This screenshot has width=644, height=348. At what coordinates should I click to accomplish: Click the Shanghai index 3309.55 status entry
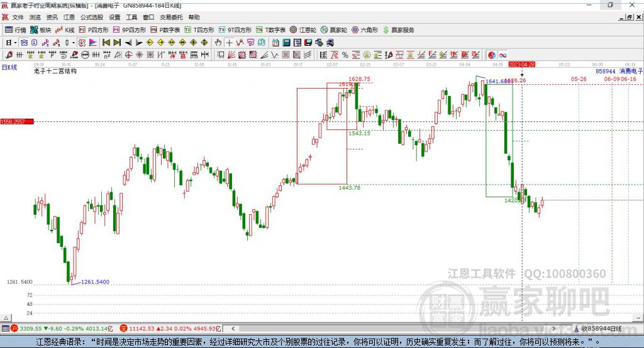pos(62,329)
